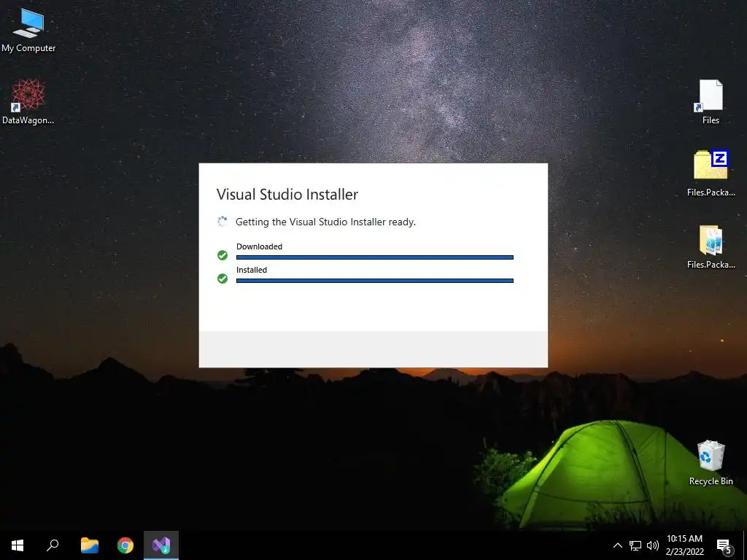Screen dimensions: 747x560
Task: Click the Downloaded progress bar
Action: tap(375, 257)
